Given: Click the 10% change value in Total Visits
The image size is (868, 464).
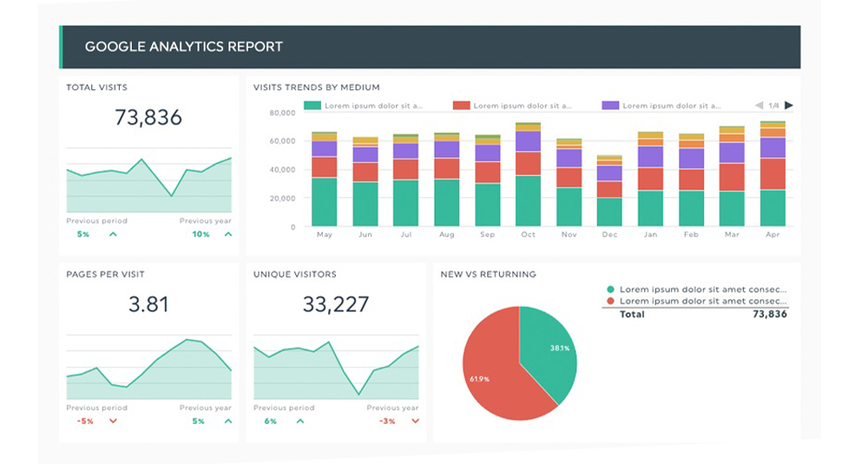Looking at the screenshot, I should [201, 234].
